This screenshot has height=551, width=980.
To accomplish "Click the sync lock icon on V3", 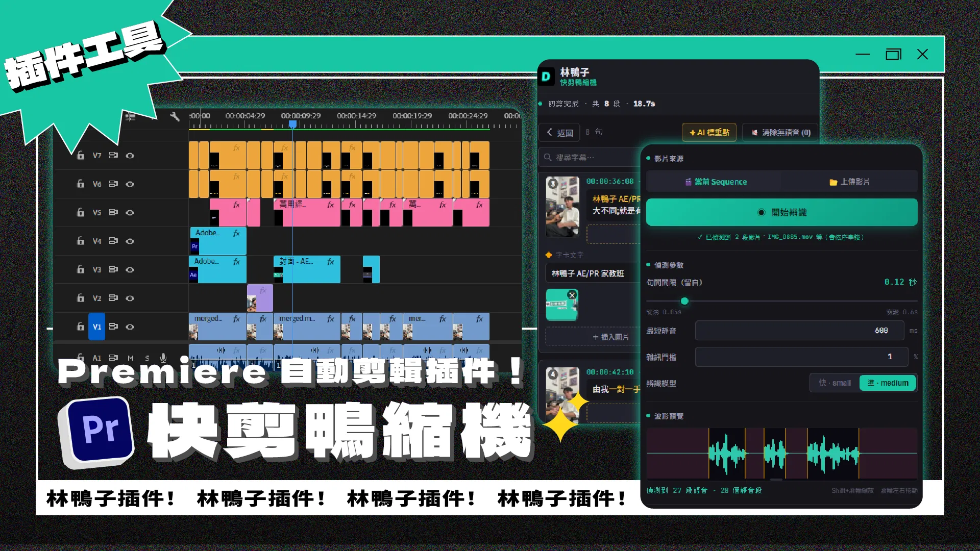I will click(x=113, y=269).
